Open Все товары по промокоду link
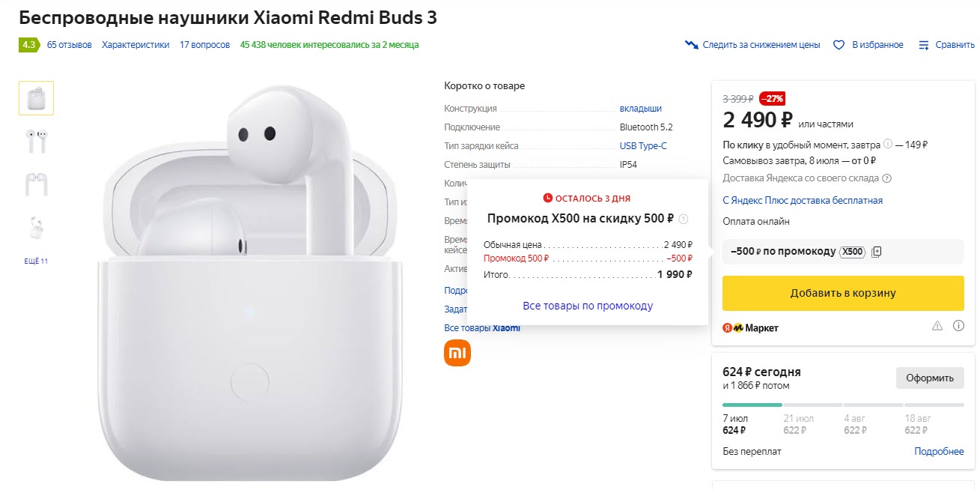The height and width of the screenshot is (490, 980). [588, 305]
